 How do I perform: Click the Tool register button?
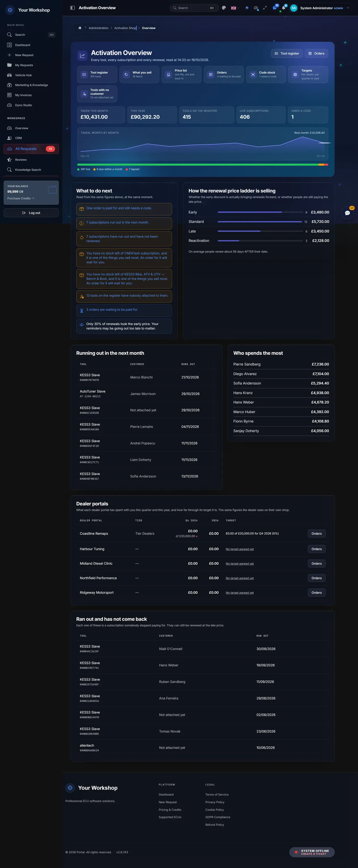click(x=287, y=54)
